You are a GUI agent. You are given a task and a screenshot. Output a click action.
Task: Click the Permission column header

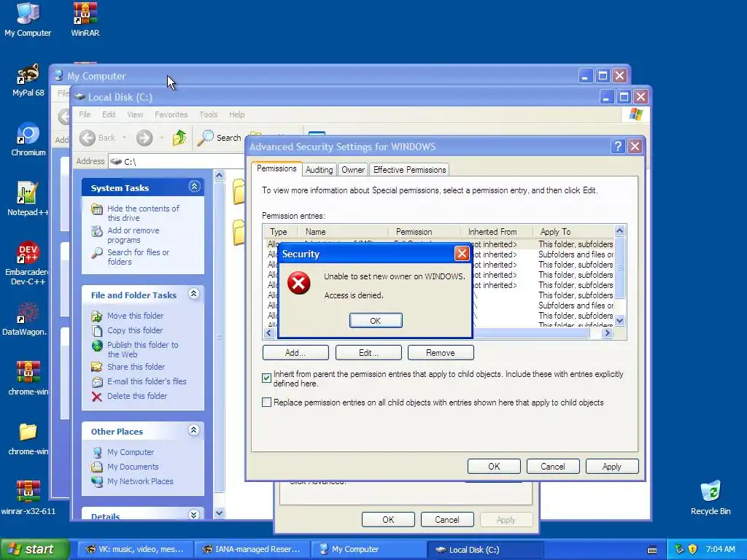coord(424,232)
